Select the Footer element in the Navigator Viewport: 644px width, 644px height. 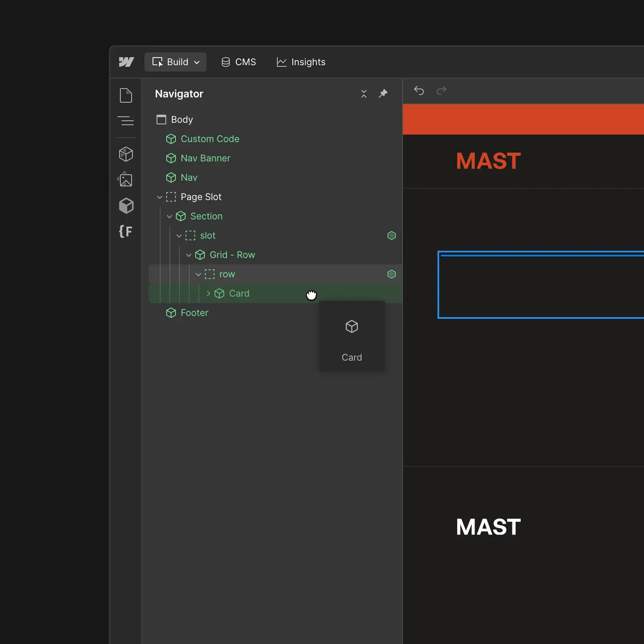pos(194,313)
